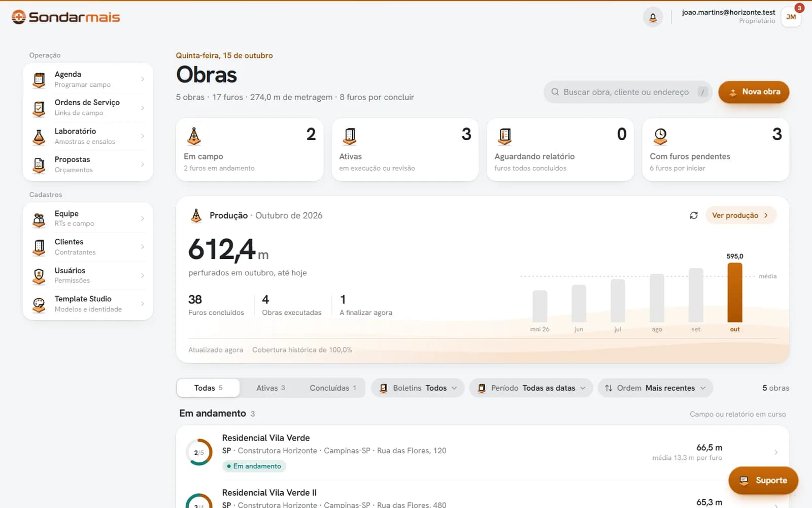Open Ordens de Serviço menu item
This screenshot has height=508, width=812.
tap(88, 108)
